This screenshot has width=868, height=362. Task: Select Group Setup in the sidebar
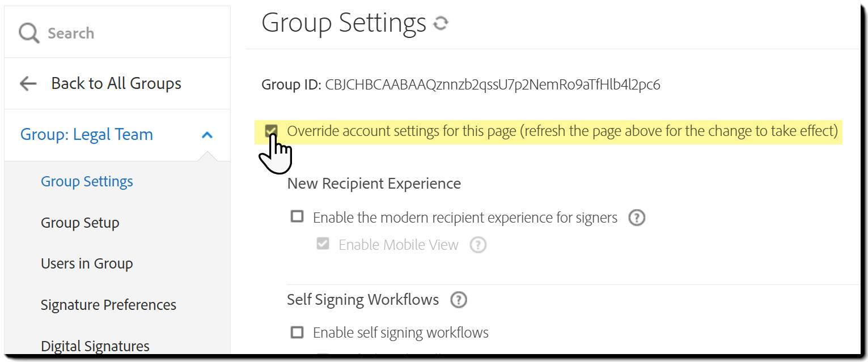pyautogui.click(x=80, y=223)
